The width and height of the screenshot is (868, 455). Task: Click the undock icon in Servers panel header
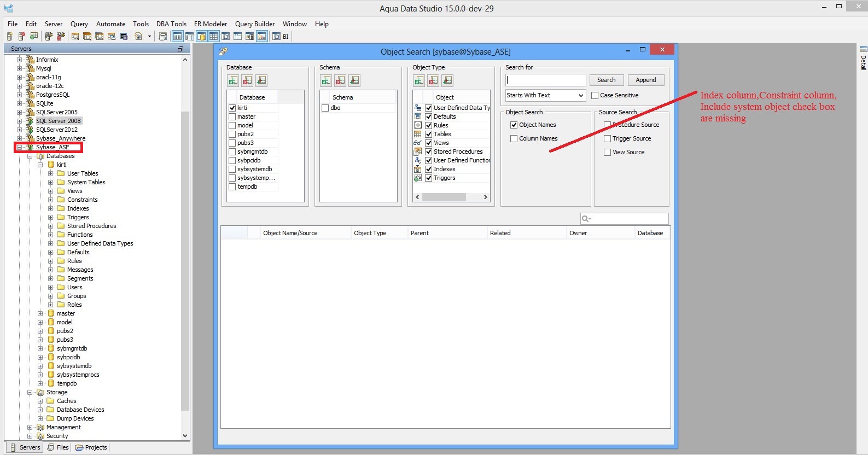click(x=180, y=49)
